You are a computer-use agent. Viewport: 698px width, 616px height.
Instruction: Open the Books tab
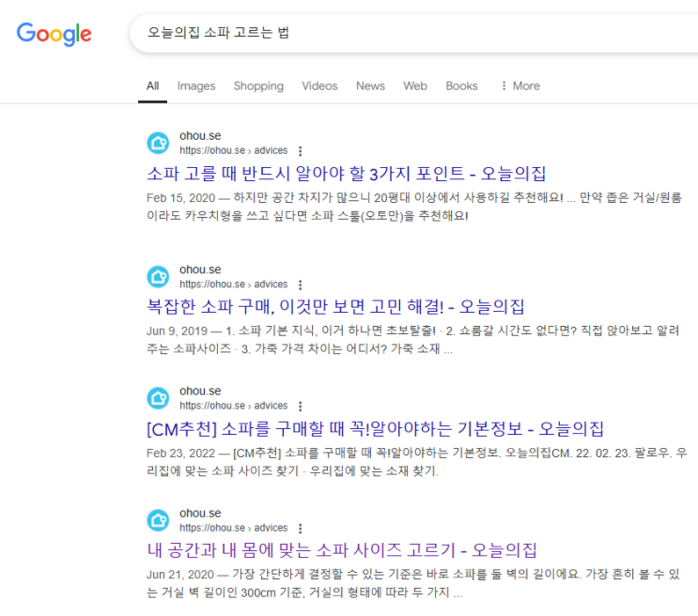[461, 85]
